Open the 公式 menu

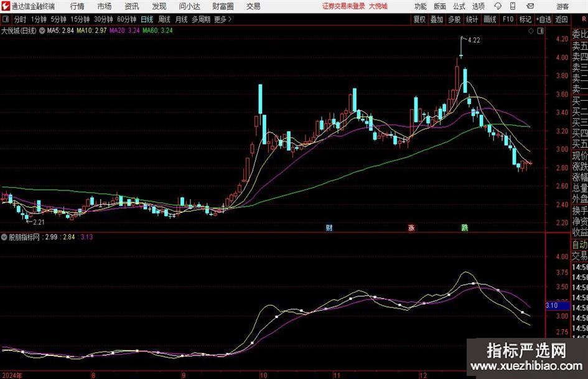tap(459, 6)
